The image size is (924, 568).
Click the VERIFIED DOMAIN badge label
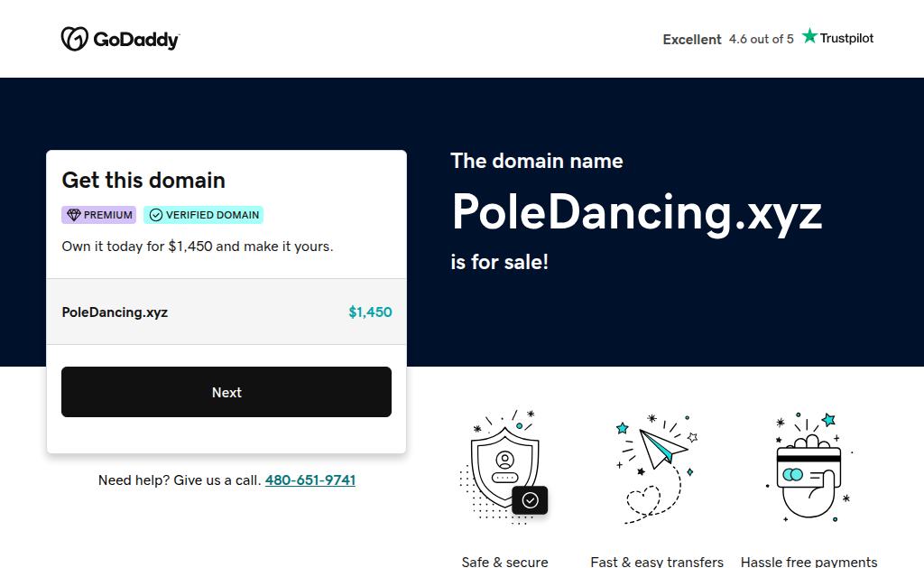[213, 215]
